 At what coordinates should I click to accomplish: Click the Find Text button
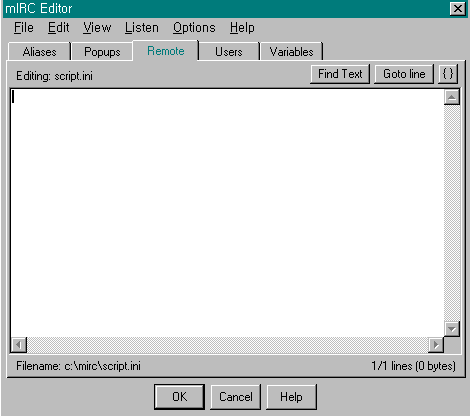340,74
